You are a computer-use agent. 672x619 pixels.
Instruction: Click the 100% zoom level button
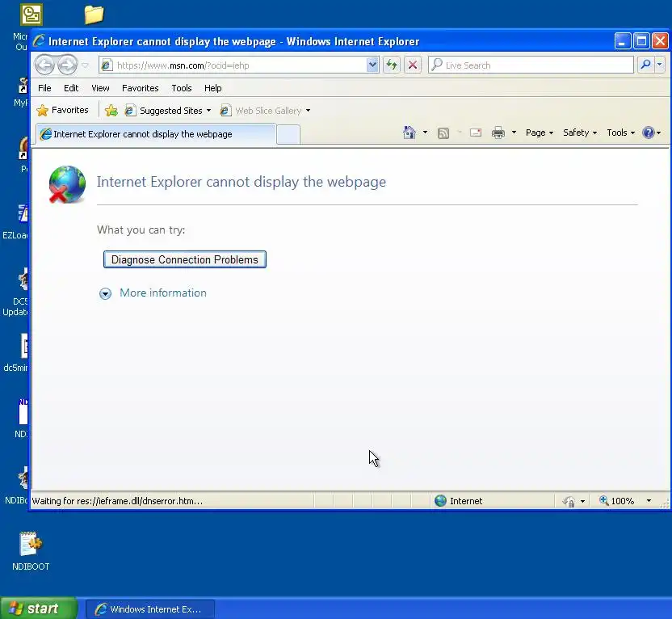click(x=616, y=501)
